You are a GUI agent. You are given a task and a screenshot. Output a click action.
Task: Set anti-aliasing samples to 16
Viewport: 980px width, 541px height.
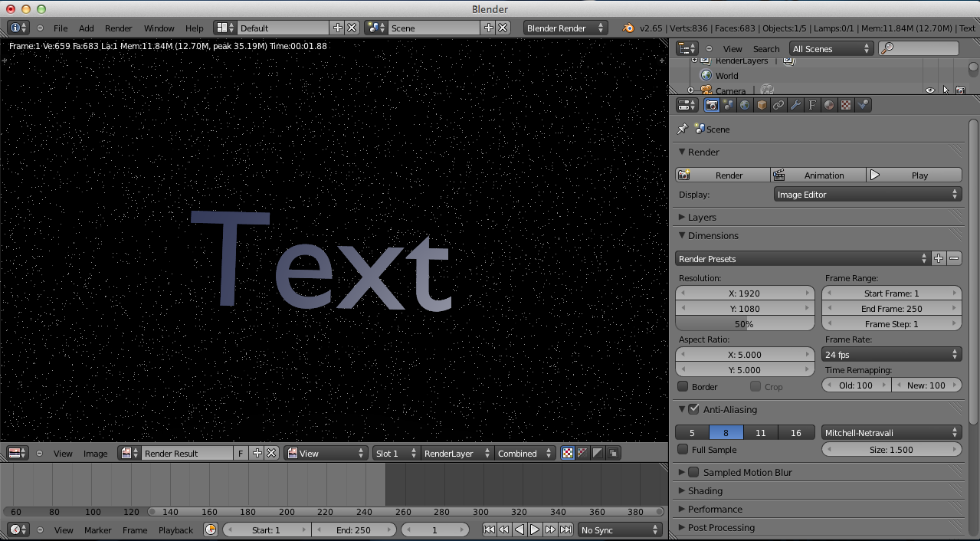coord(795,432)
